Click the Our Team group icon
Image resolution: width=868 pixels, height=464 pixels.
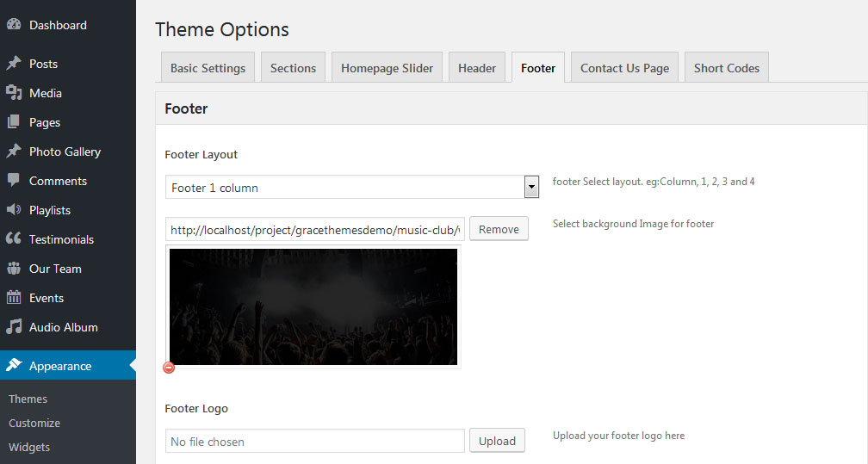(14, 269)
